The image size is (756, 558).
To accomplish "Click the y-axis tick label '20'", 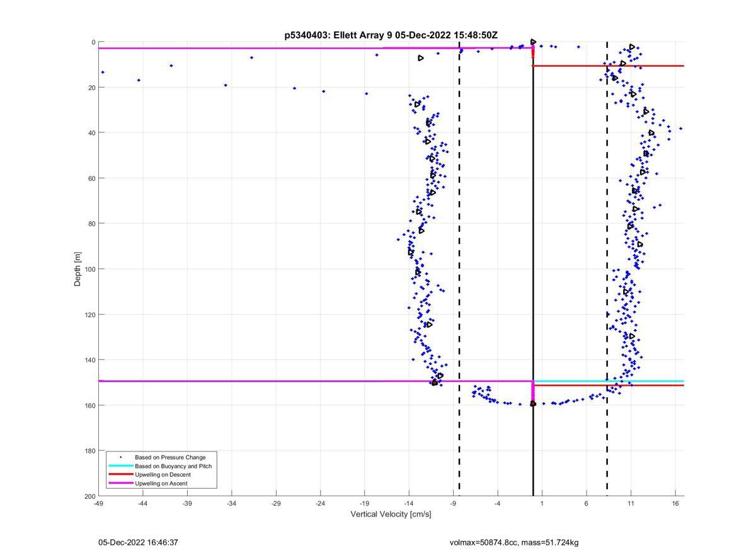I will tap(92, 88).
